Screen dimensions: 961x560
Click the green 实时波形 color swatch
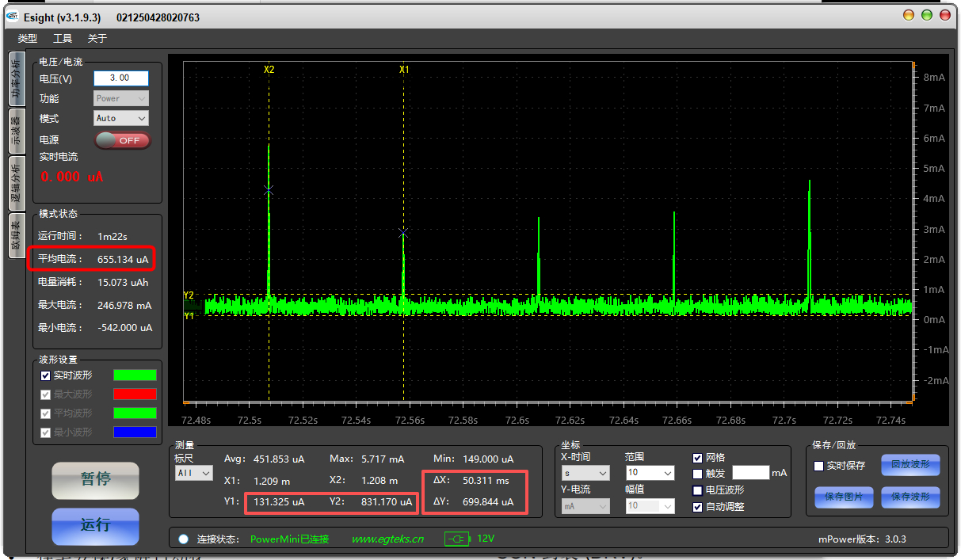[135, 375]
